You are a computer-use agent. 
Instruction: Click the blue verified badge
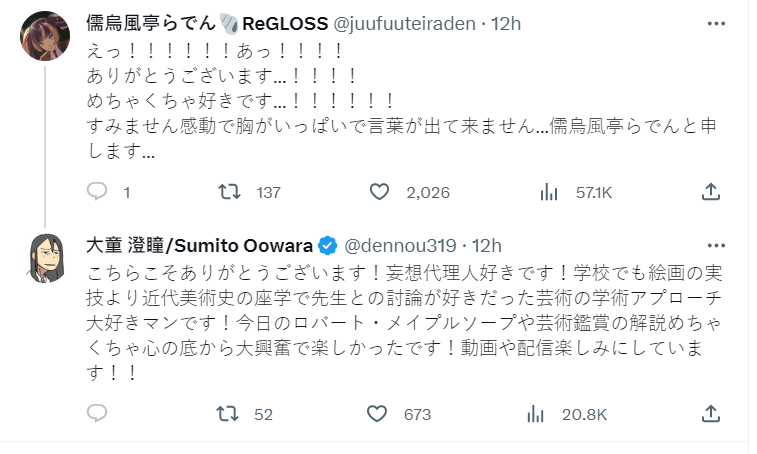(x=328, y=245)
